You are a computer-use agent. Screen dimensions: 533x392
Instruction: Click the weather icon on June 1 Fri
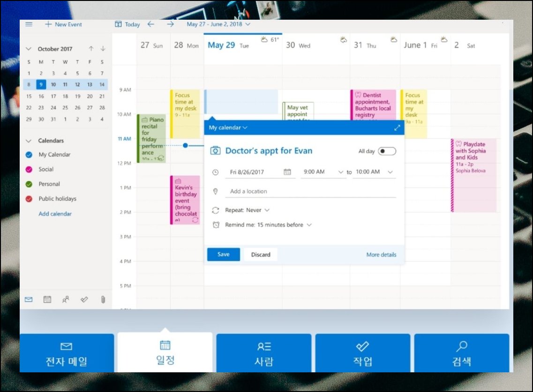pyautogui.click(x=444, y=39)
